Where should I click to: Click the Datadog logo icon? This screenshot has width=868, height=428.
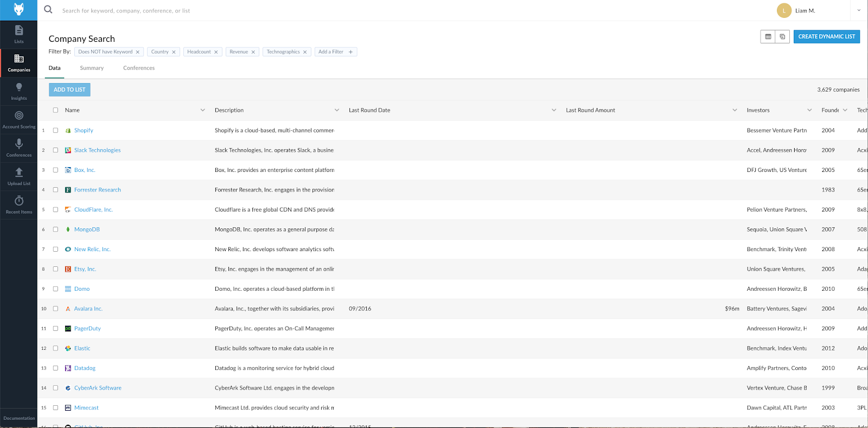pyautogui.click(x=68, y=368)
